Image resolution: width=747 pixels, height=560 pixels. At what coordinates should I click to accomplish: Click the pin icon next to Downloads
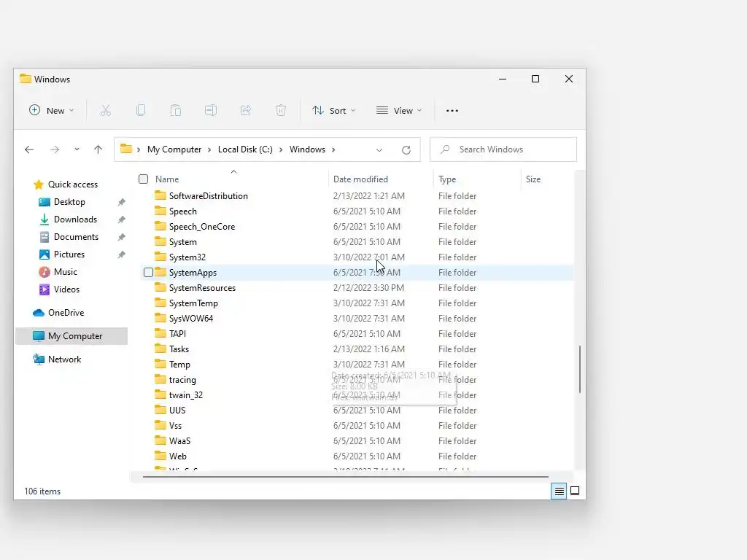click(122, 219)
